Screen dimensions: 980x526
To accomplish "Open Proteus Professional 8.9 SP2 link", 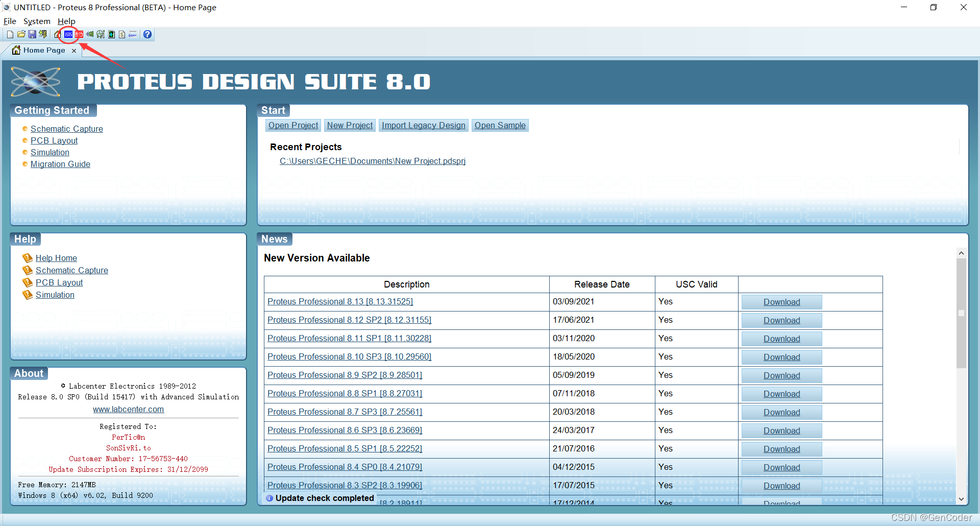I will tap(345, 375).
